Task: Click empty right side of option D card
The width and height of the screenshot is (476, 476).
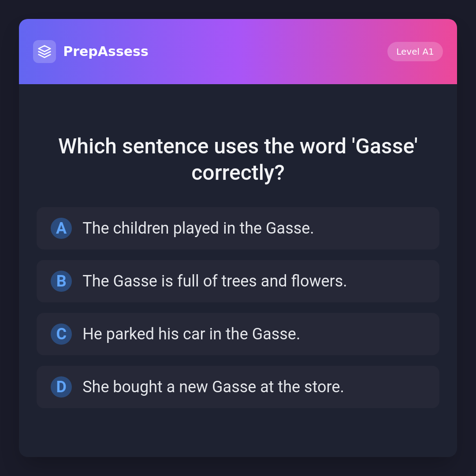Action: 397,387
